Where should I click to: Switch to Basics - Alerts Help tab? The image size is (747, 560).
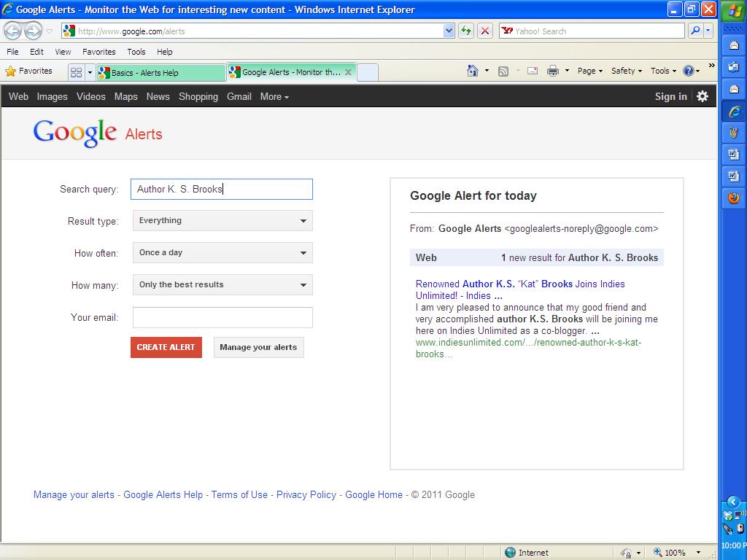pos(160,72)
